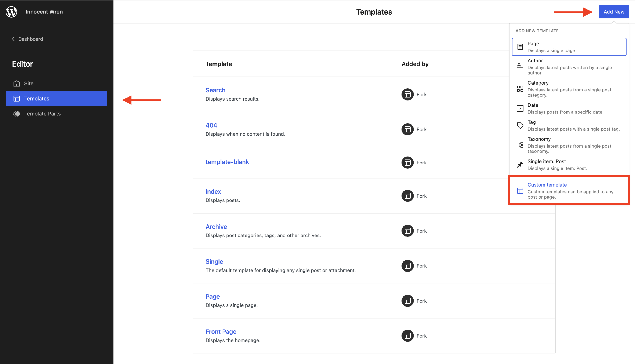Click the Taxonomy hierarchy icon
The width and height of the screenshot is (635, 364).
click(x=520, y=145)
